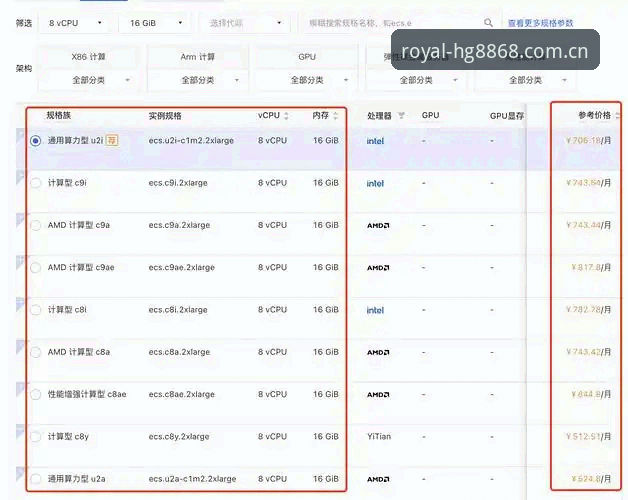The height and width of the screenshot is (500, 628).
Task: Click the u2i row monthly price
Action: click(x=588, y=141)
